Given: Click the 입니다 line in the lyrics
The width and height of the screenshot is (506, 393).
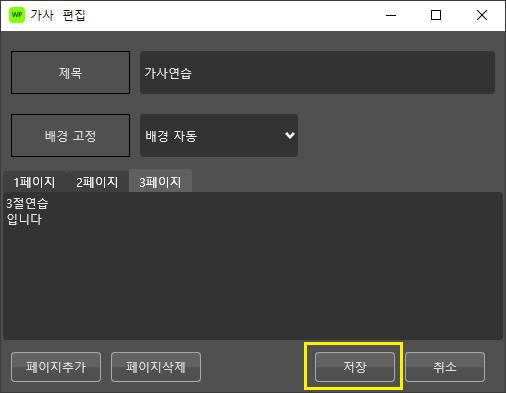Looking at the screenshot, I should [24, 219].
